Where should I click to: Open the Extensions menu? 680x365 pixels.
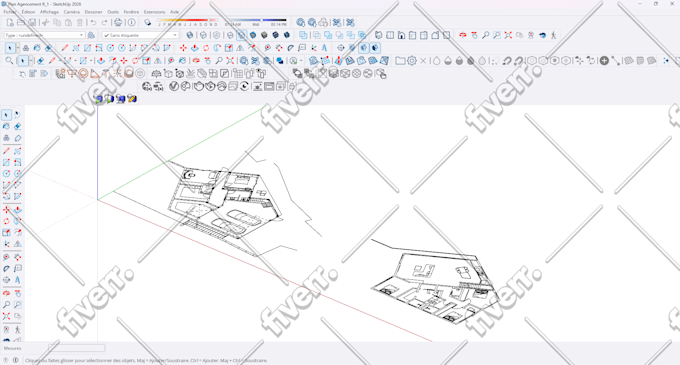click(x=154, y=12)
